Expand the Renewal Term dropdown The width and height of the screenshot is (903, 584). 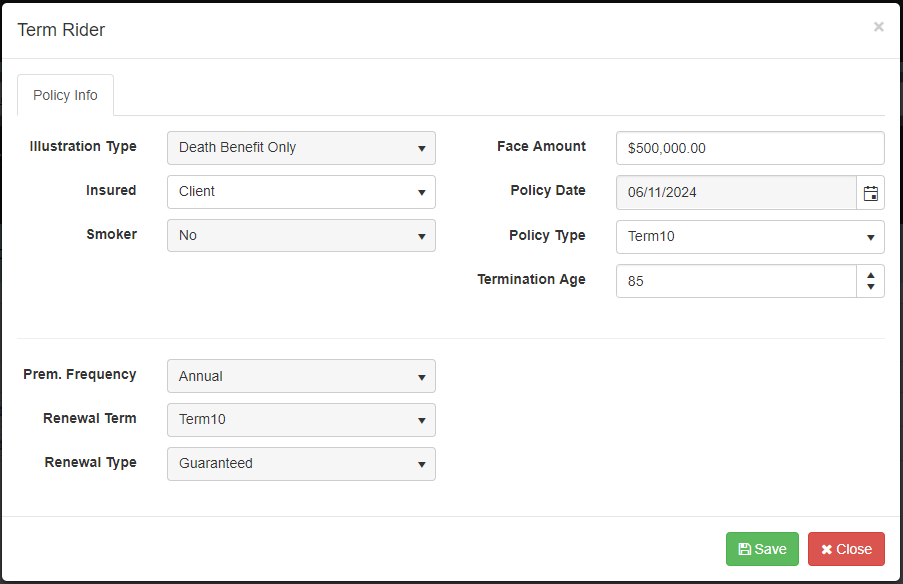(301, 420)
